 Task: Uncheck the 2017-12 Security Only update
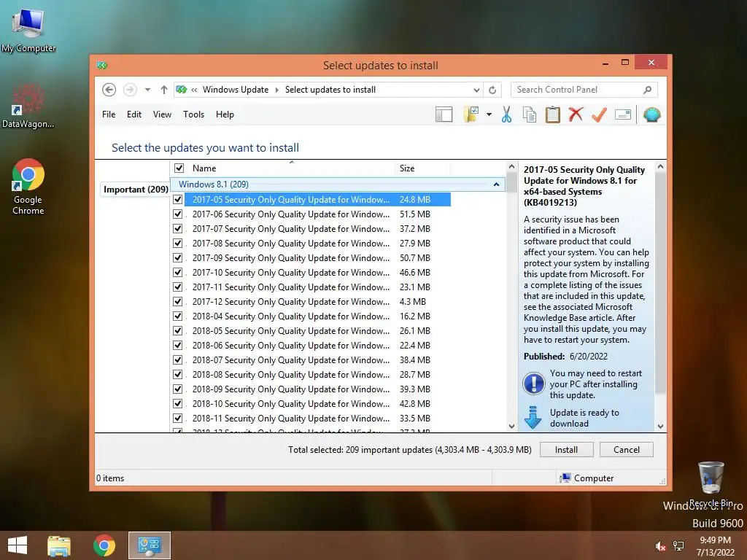point(178,301)
